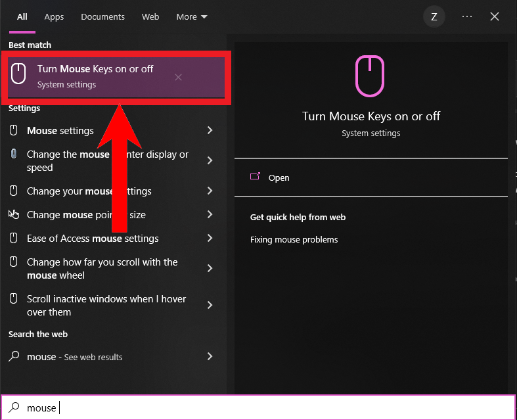Screen dimensions: 517x420
Task: Select Scroll inactive windows when I hover result
Action: tap(106, 306)
